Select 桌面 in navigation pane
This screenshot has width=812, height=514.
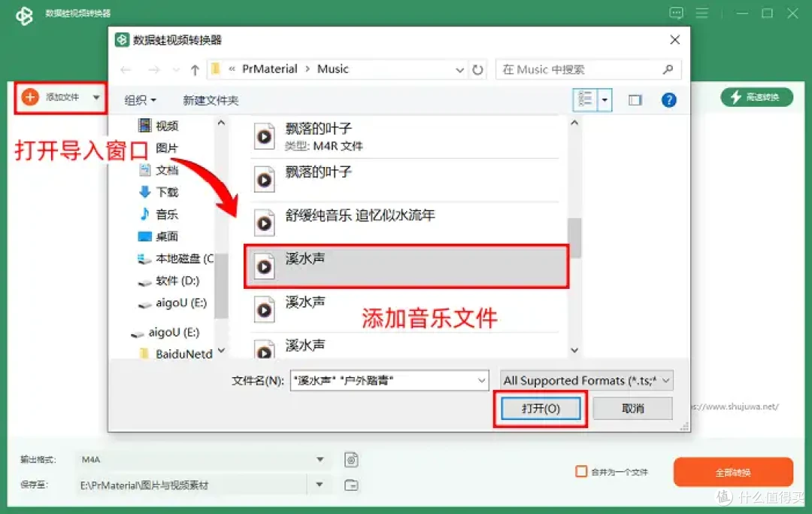point(158,236)
